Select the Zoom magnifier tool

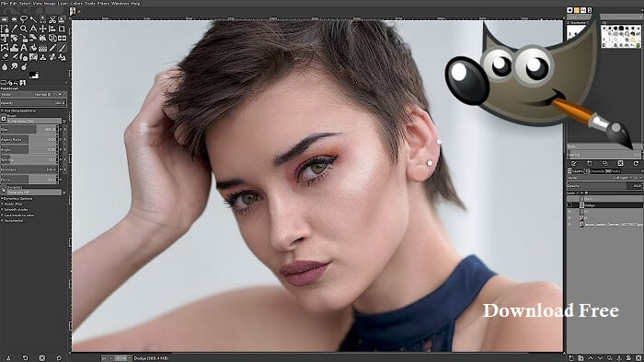[23, 29]
